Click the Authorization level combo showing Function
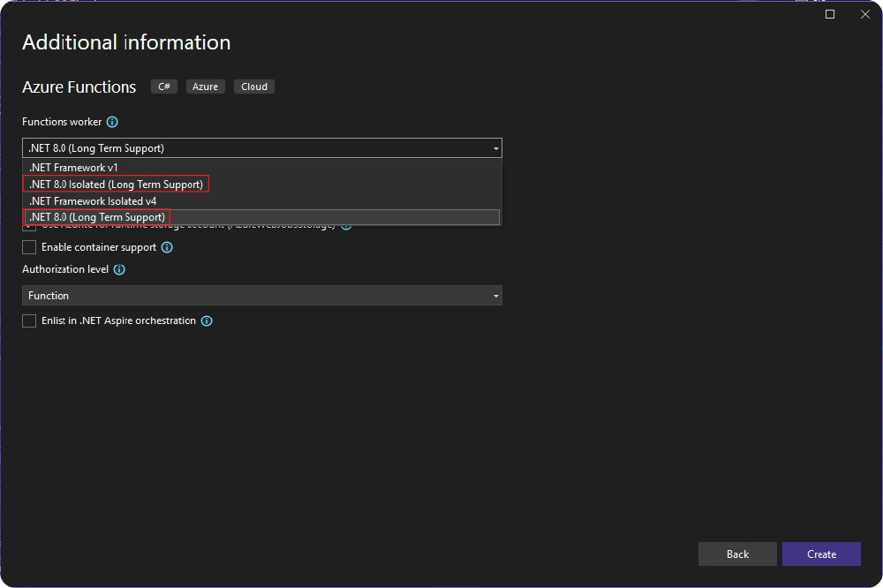 pyautogui.click(x=261, y=296)
